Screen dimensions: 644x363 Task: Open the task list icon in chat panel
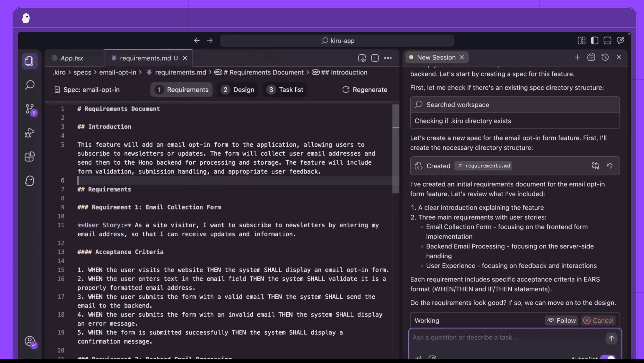point(591,57)
